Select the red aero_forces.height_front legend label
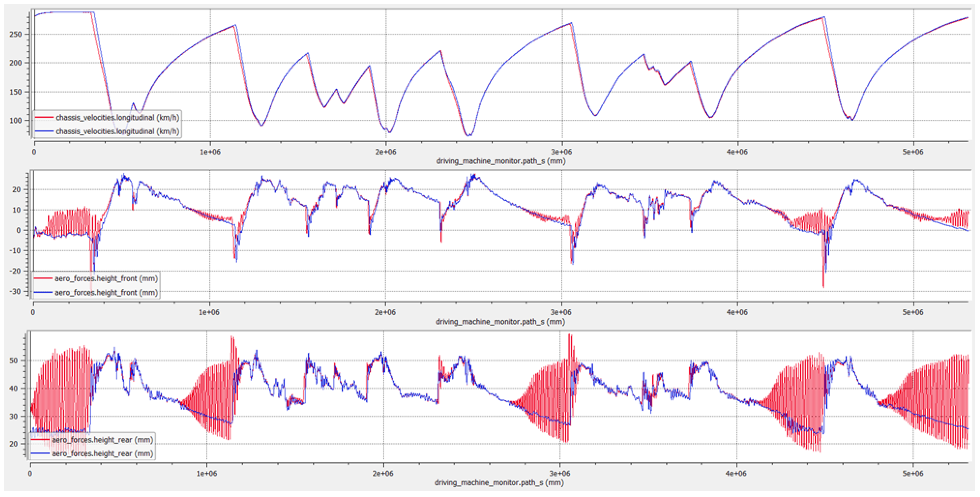 point(106,279)
